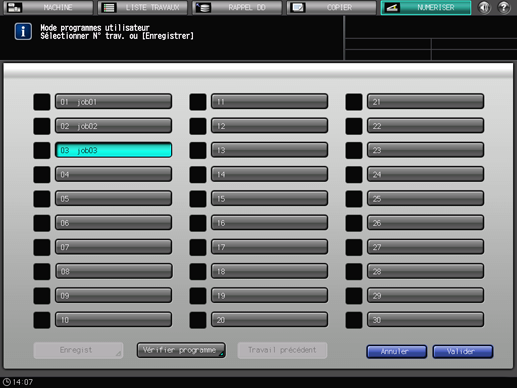Tap program slot 30
The image size is (517, 388).
425,320
